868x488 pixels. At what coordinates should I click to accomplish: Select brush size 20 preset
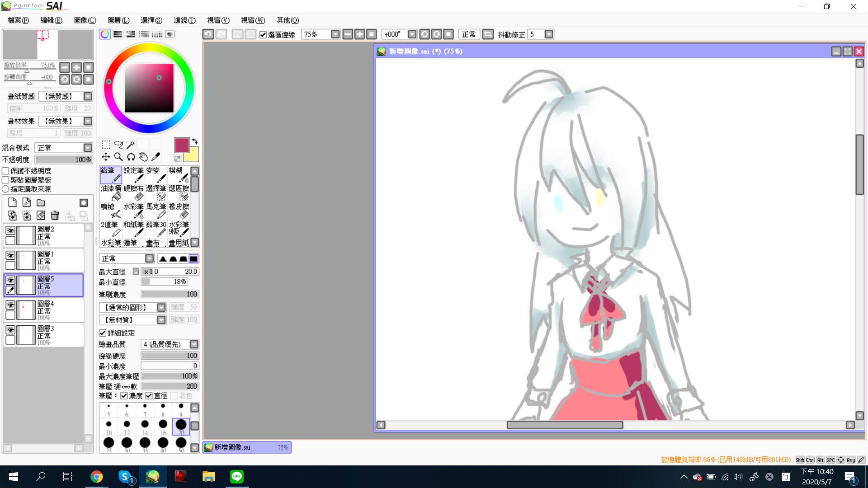coord(181,427)
